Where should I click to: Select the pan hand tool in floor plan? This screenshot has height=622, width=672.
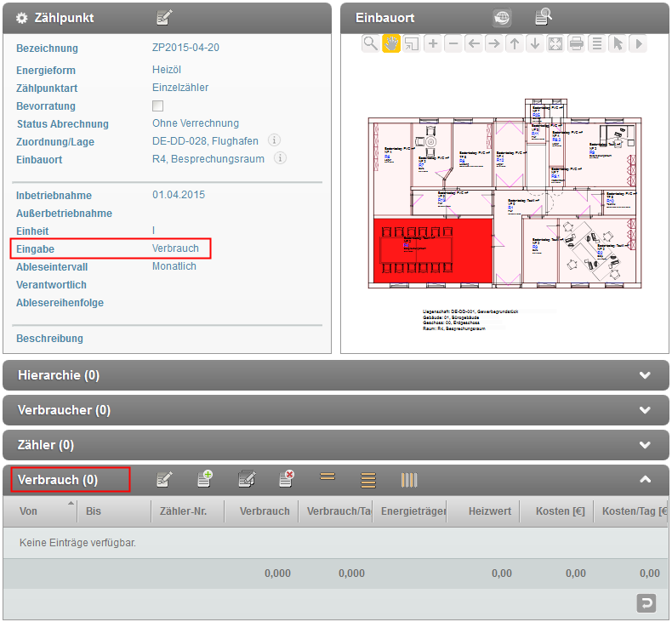click(x=391, y=43)
